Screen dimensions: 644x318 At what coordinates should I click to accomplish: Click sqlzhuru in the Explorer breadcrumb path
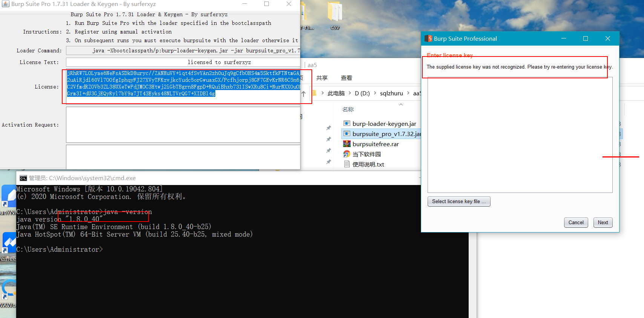pyautogui.click(x=391, y=93)
